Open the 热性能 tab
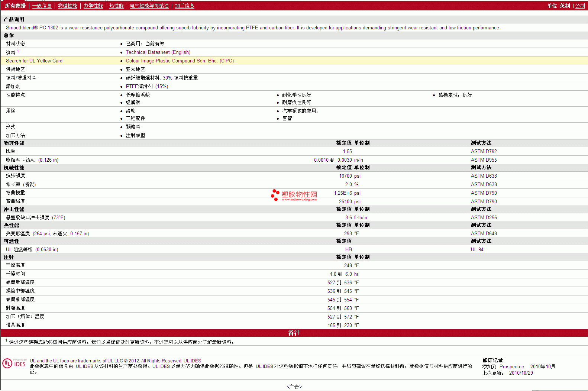The image size is (588, 391). (x=116, y=6)
